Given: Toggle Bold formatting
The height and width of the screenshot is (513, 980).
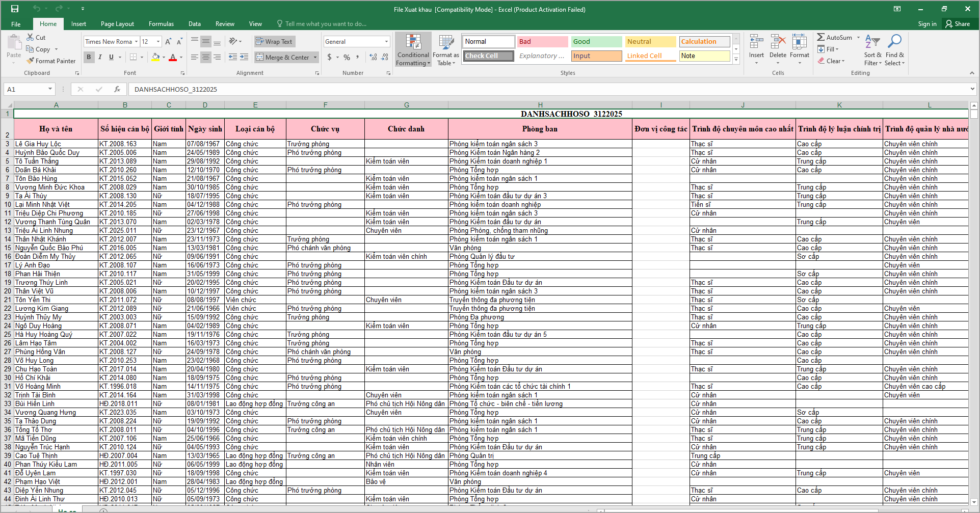Looking at the screenshot, I should [89, 57].
